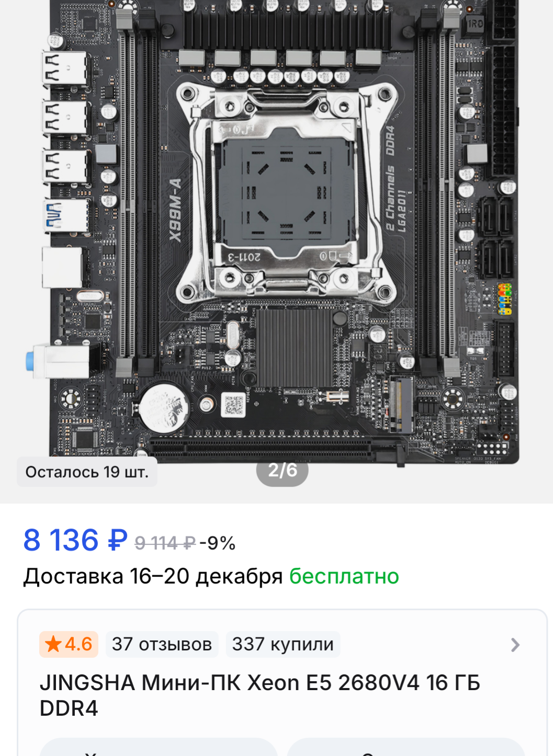553x756 pixels.
Task: Tap the -9% discount label
Action: click(218, 543)
